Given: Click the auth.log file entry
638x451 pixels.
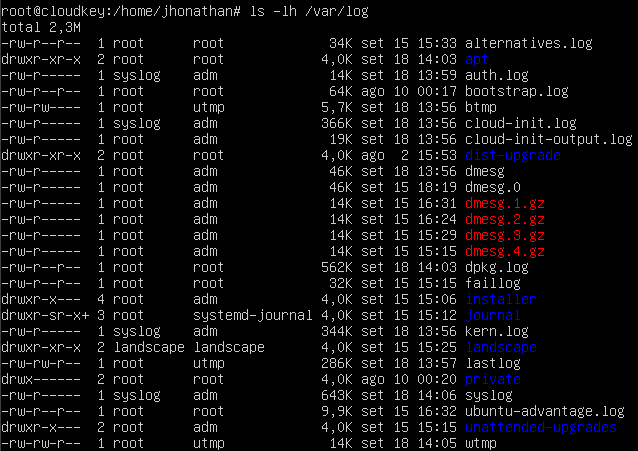Looking at the screenshot, I should pyautogui.click(x=496, y=75).
